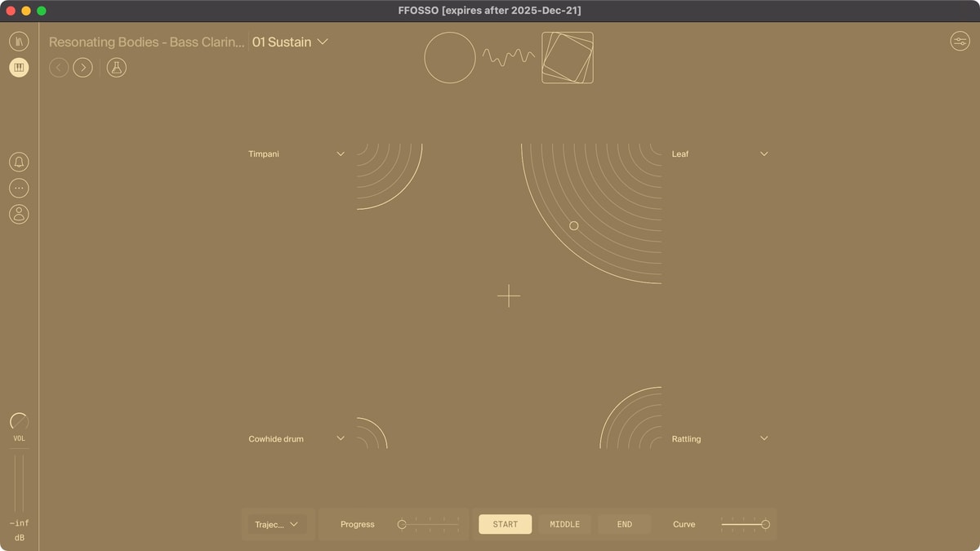Click the ellipsis more-options icon
The width and height of the screenshot is (980, 551).
click(19, 188)
